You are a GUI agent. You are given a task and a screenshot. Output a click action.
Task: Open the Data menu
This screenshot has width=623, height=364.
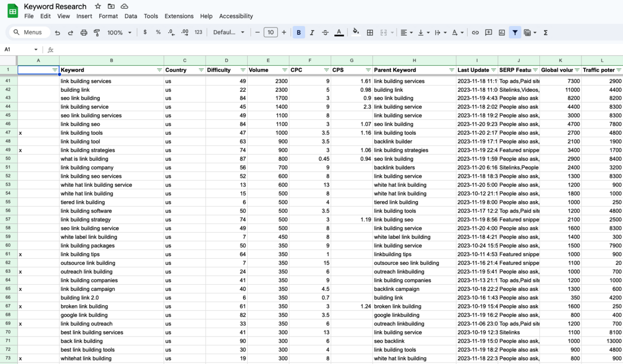(x=131, y=16)
